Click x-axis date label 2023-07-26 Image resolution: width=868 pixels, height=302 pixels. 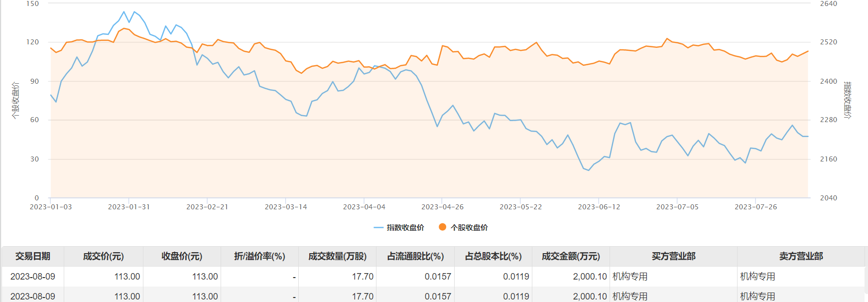[x=756, y=207]
